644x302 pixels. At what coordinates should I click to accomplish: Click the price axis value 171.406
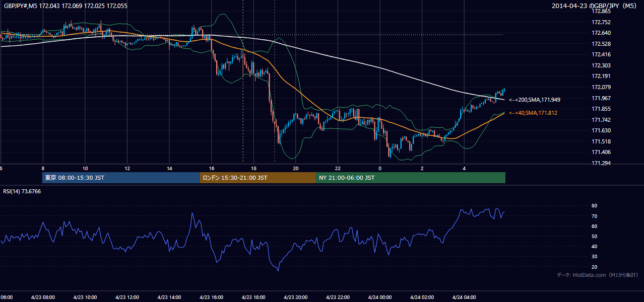[601, 152]
